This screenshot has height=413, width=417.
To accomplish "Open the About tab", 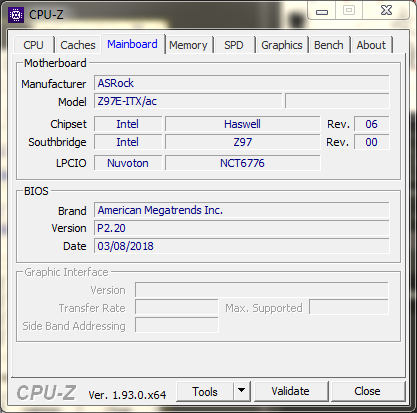I will [x=371, y=45].
